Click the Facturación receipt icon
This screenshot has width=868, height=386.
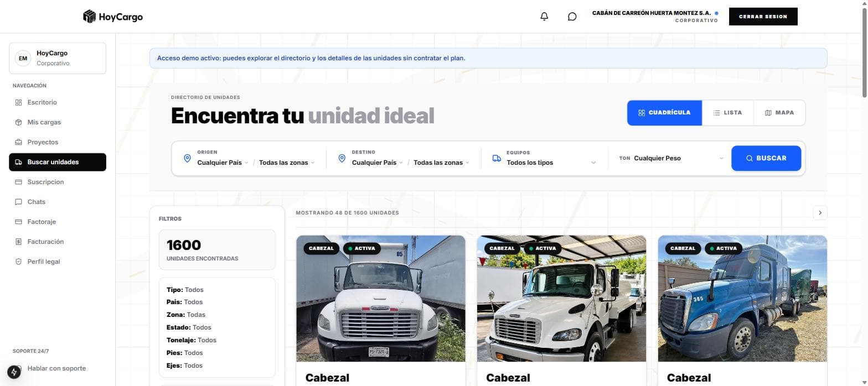[x=18, y=242]
